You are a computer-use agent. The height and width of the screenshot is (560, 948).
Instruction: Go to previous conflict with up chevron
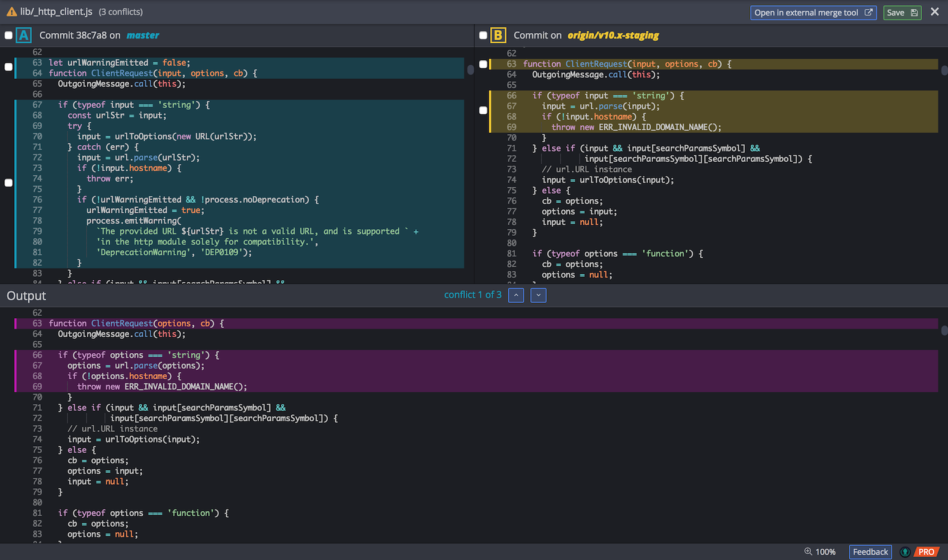click(x=516, y=295)
